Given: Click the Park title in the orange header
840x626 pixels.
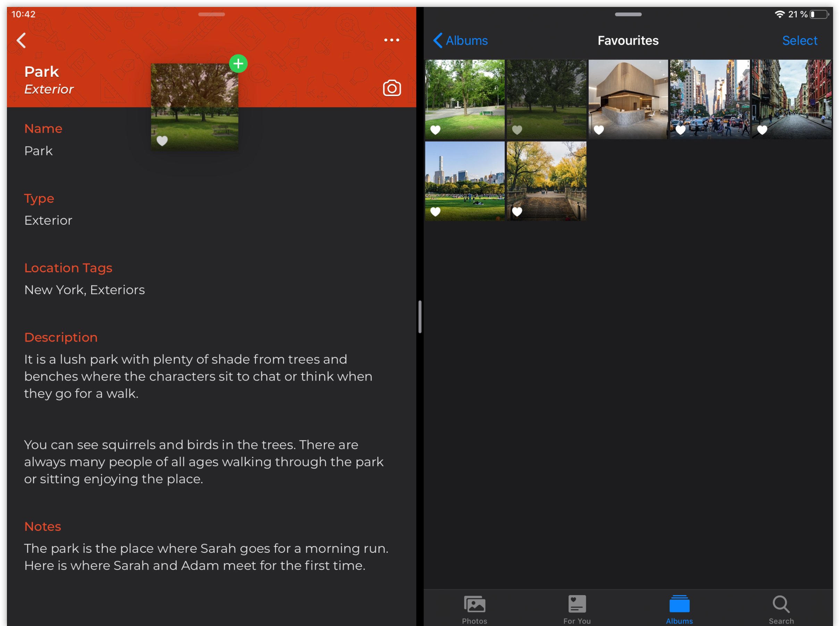Looking at the screenshot, I should click(42, 72).
